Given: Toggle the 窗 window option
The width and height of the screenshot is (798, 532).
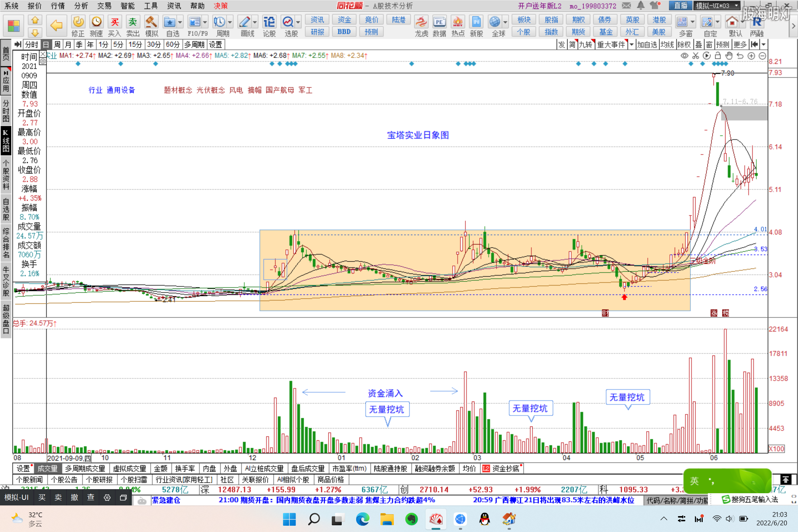Looking at the screenshot, I should tap(709, 45).
